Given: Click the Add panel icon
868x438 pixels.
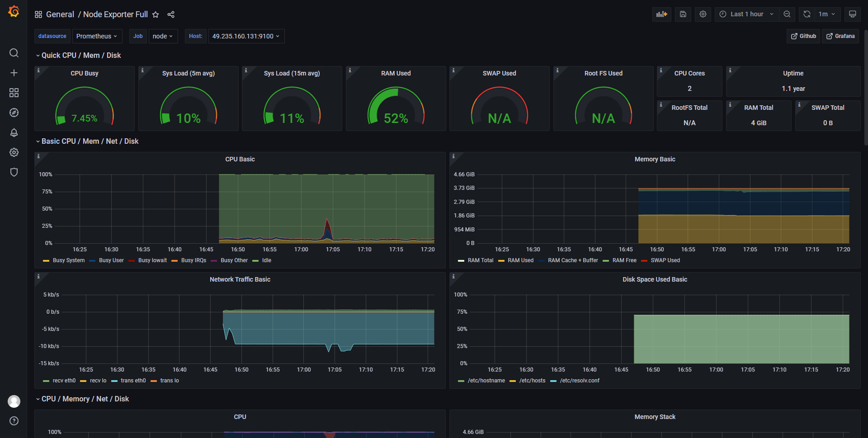Looking at the screenshot, I should (x=662, y=14).
